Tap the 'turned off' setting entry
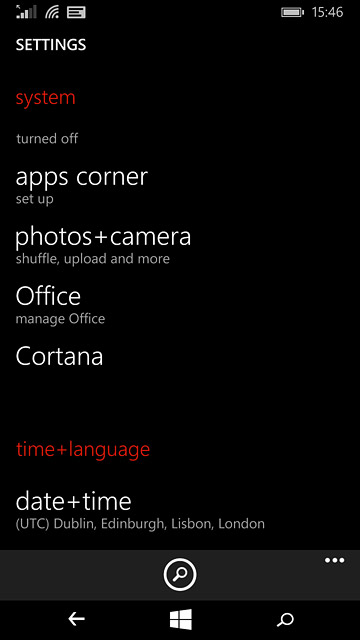The height and width of the screenshot is (640, 360). pyautogui.click(x=47, y=139)
